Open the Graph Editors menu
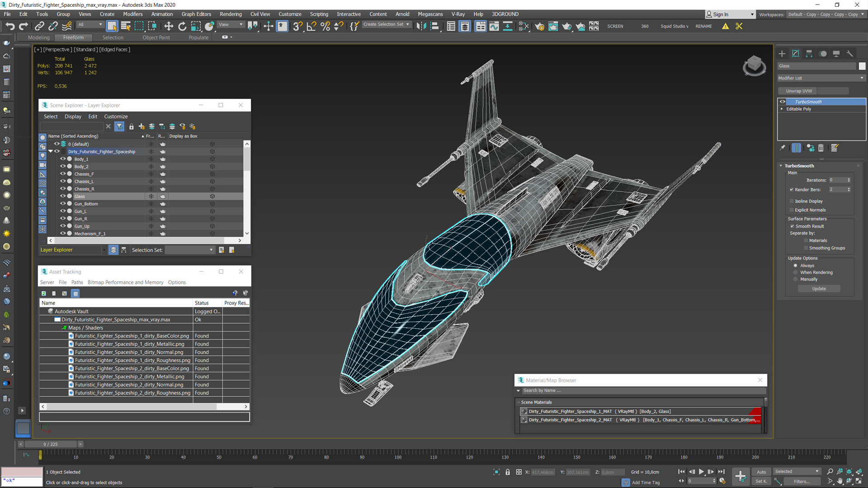The image size is (868, 488). coord(196,14)
